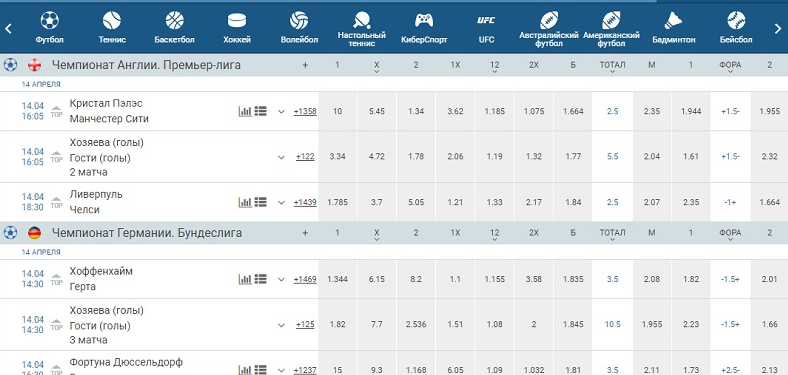Bet odds 5.05 on Челси win
The image size is (788, 375).
[416, 202]
